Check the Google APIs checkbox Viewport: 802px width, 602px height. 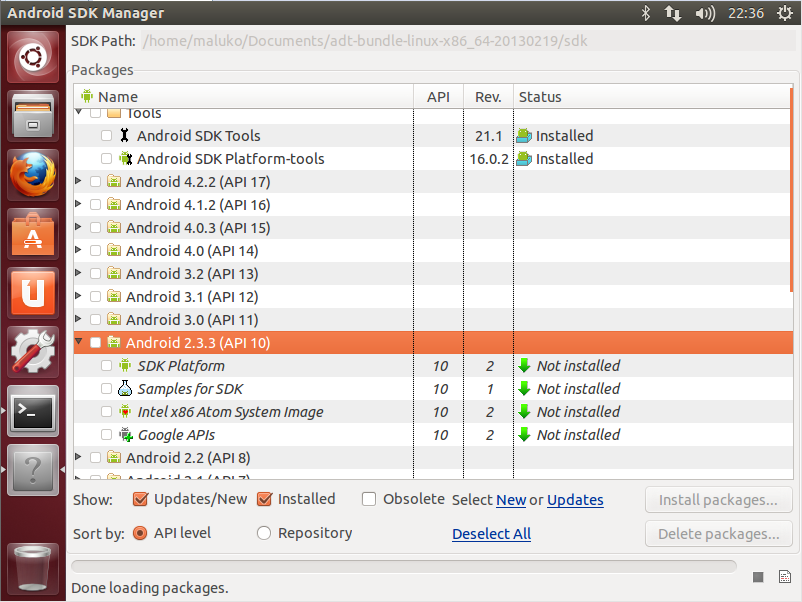coord(106,435)
